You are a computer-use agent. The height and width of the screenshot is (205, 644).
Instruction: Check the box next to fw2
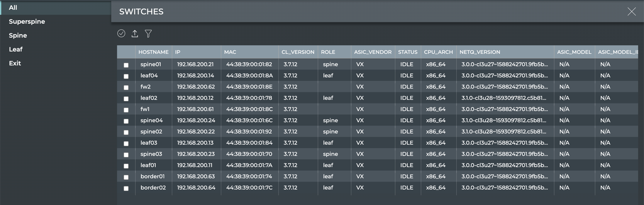click(126, 87)
